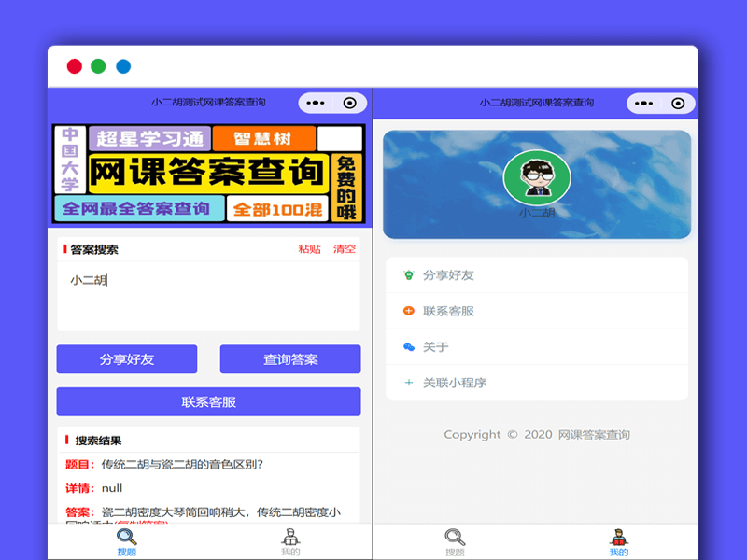Screen dimensions: 747x560
Task: Select 联系客服 in the profile list
Action: pyautogui.click(x=537, y=311)
